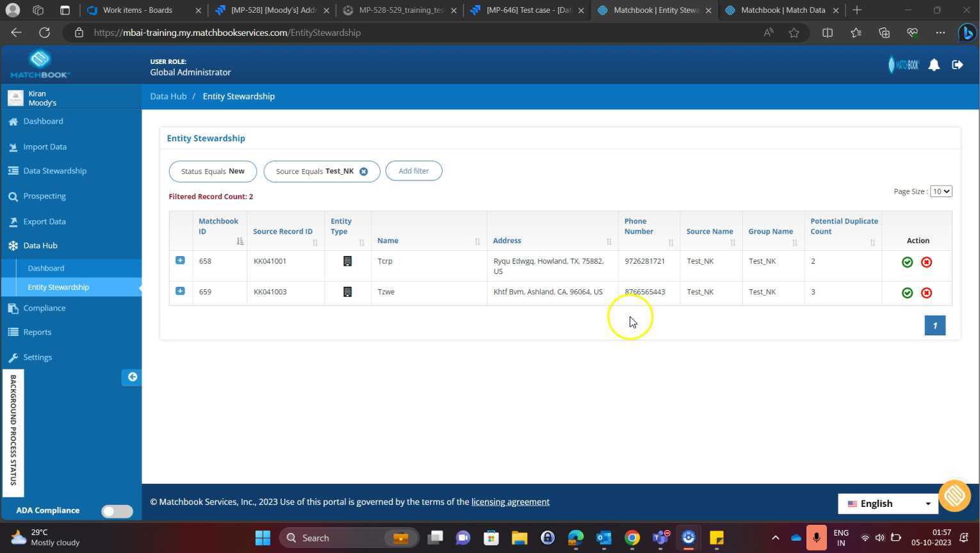
Task: Open the Page Size dropdown
Action: 940,191
